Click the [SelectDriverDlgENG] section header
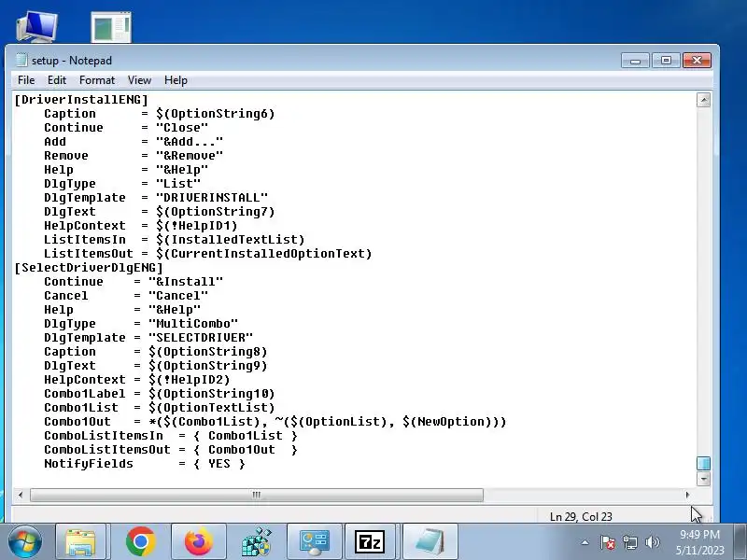The image size is (747, 560). coord(89,268)
